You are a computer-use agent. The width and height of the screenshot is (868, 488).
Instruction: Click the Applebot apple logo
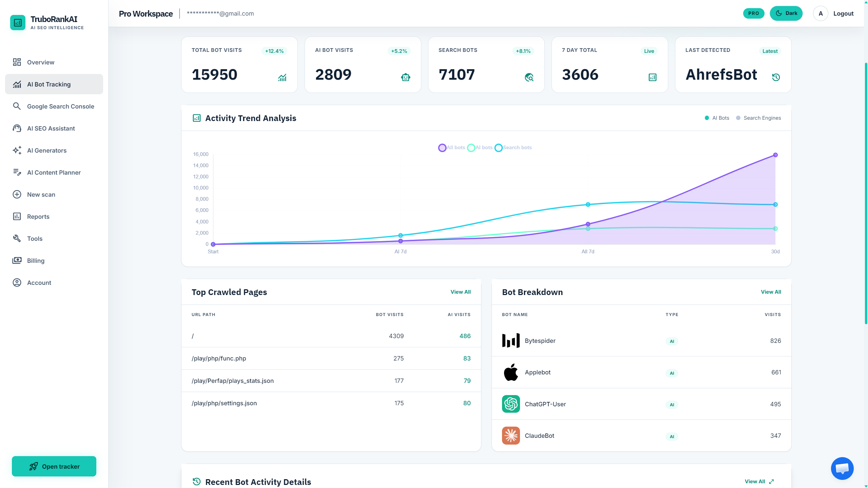coord(511,372)
